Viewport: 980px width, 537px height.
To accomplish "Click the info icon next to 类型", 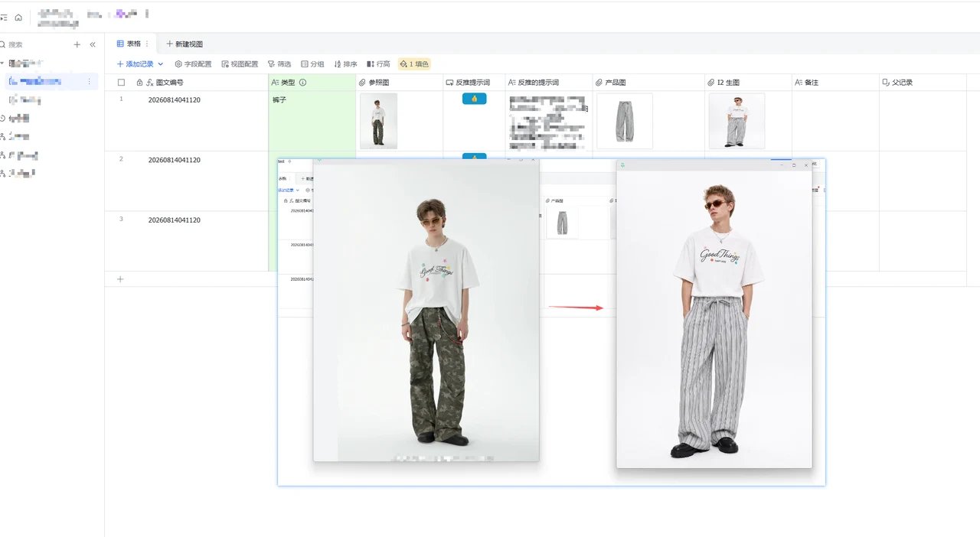I will pos(302,83).
